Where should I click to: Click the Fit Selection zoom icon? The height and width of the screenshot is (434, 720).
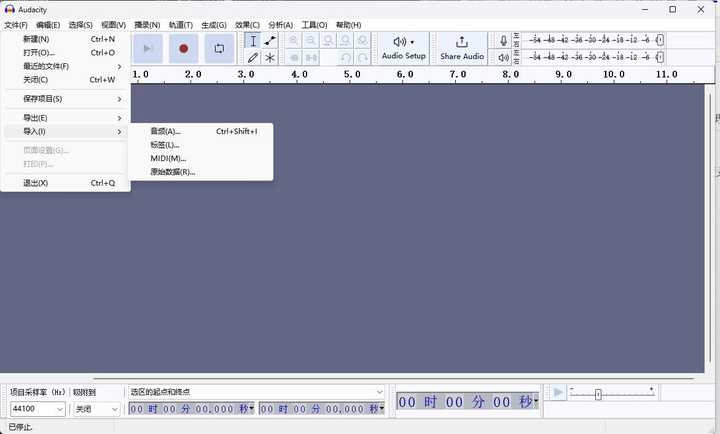click(328, 40)
